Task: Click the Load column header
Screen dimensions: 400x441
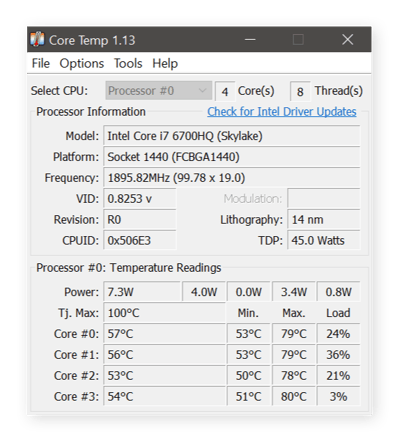Action: point(338,313)
